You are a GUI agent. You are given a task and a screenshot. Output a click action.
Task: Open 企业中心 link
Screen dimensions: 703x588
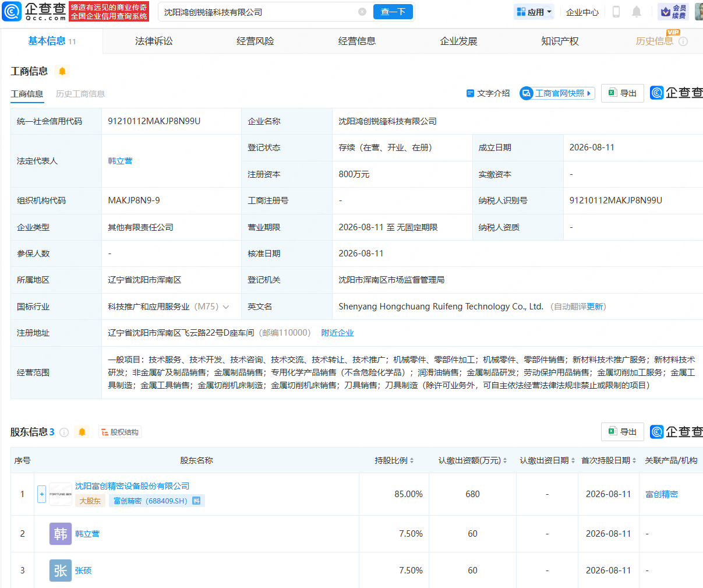(x=582, y=12)
